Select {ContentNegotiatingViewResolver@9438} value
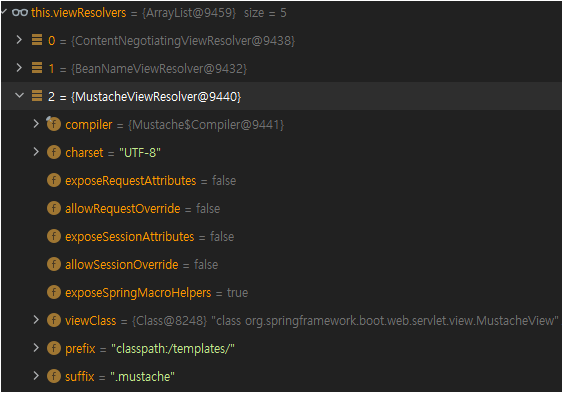 183,41
